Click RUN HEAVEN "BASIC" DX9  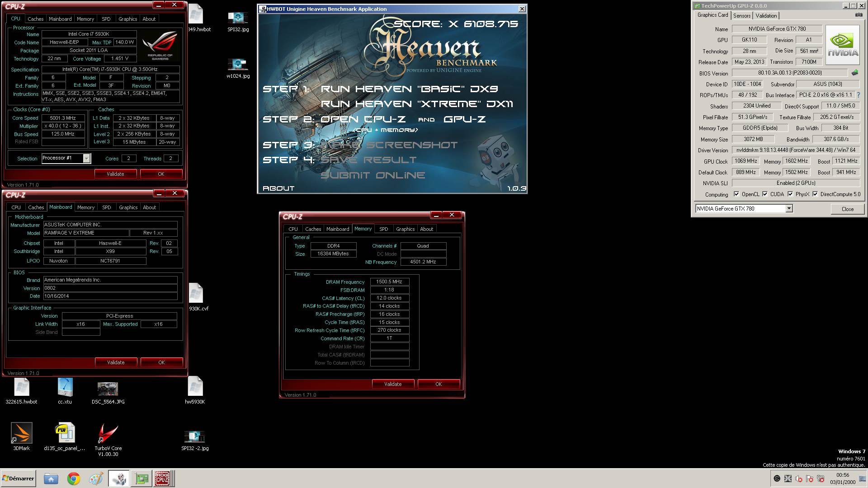click(410, 89)
